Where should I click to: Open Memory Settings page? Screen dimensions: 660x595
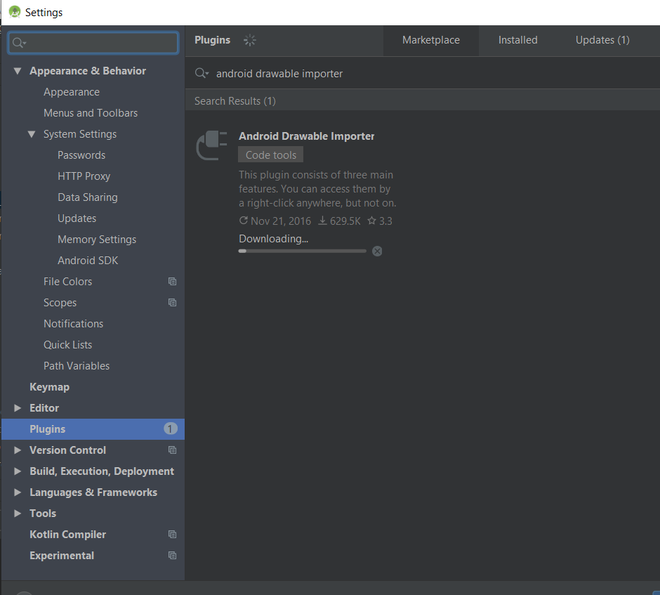[97, 239]
